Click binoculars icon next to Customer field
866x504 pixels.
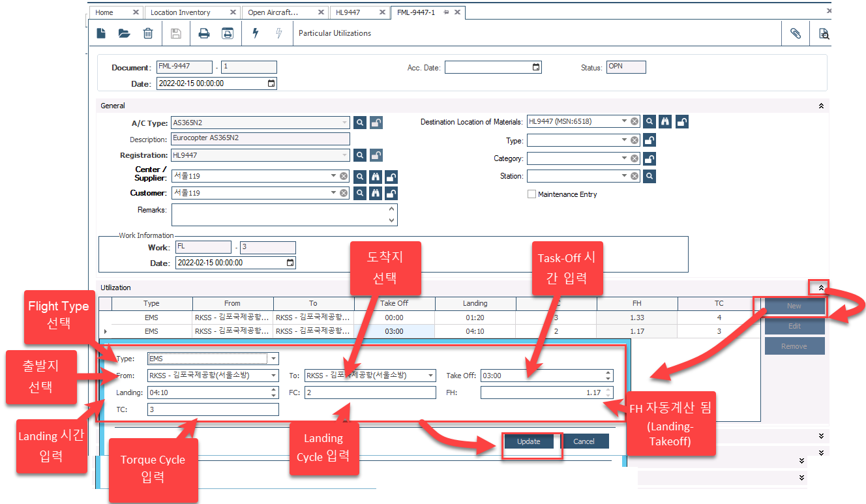tap(376, 193)
